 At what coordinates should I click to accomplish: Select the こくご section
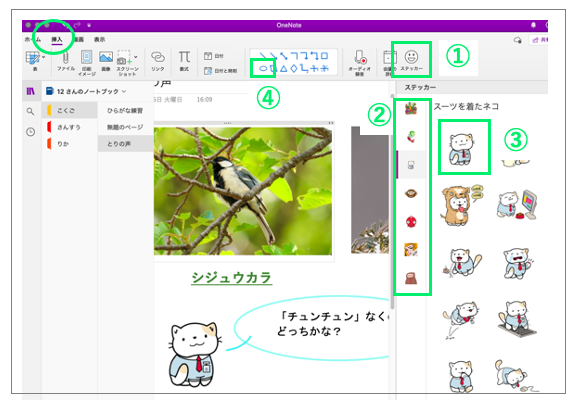70,110
